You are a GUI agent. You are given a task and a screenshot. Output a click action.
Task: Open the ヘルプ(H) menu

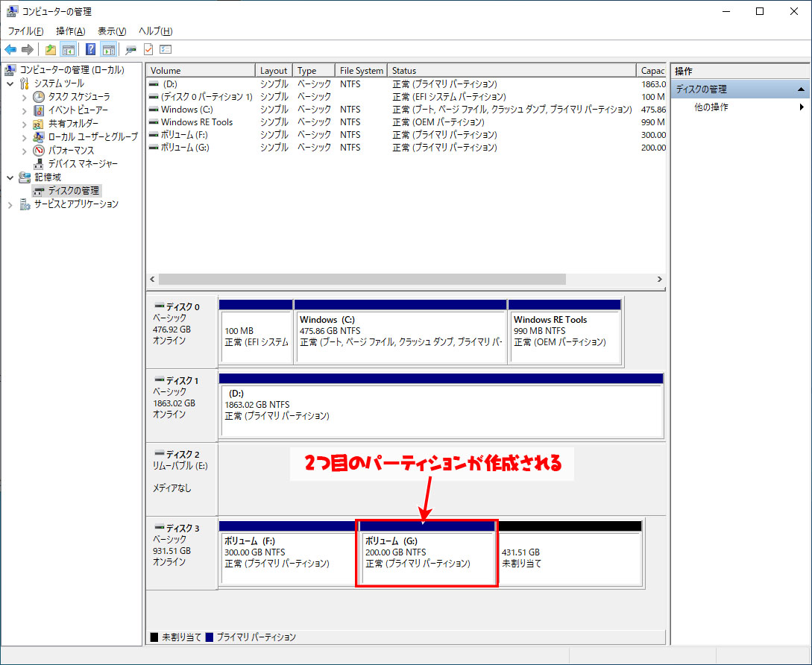[x=155, y=31]
